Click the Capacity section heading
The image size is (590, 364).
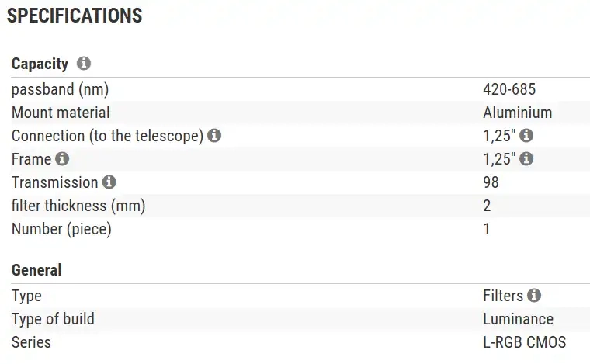tap(40, 64)
